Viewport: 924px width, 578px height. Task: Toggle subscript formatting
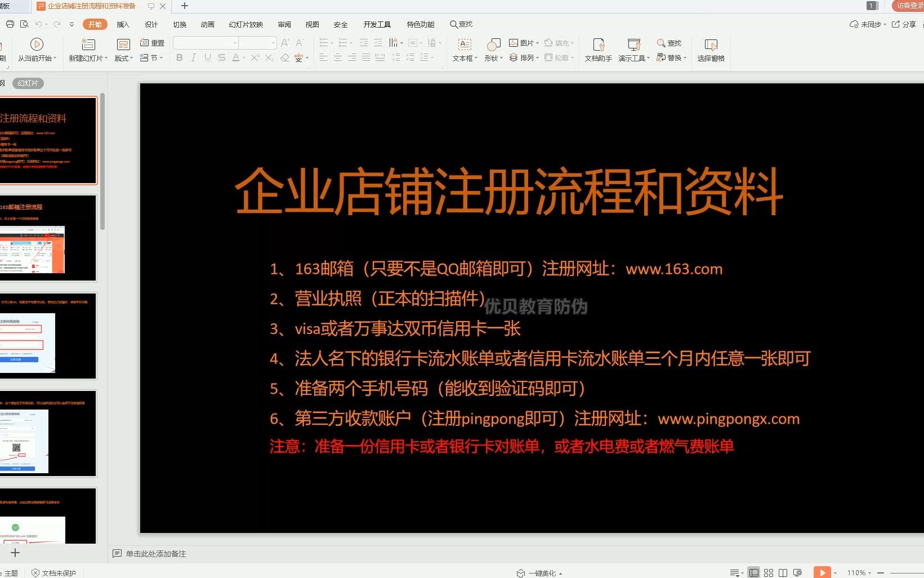point(269,57)
